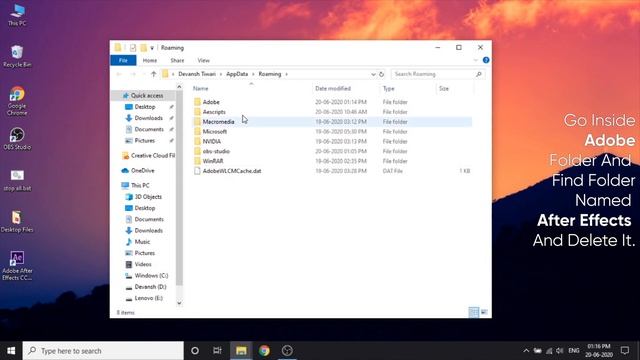640x360 pixels.
Task: Expand the ribbon chevron
Action: pyautogui.click(x=476, y=60)
